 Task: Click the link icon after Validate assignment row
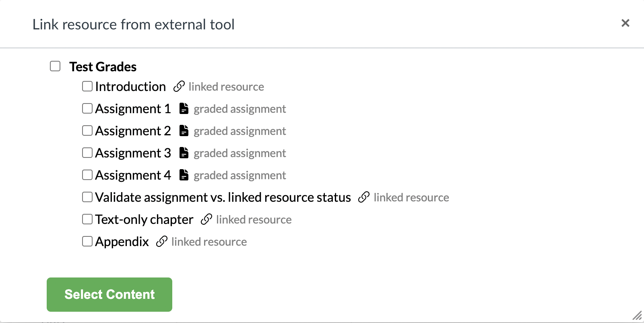(364, 197)
